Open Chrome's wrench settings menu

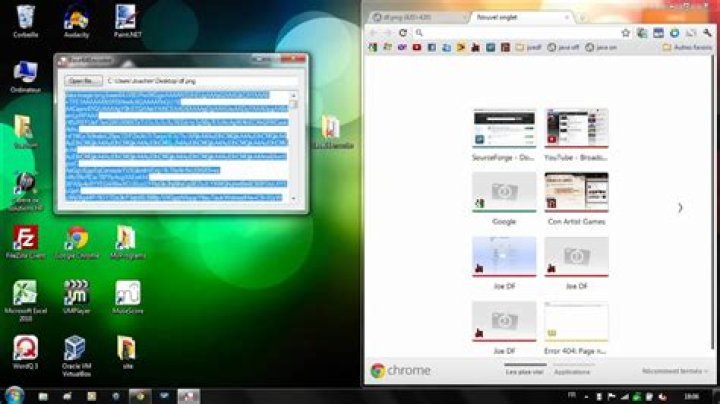(705, 33)
